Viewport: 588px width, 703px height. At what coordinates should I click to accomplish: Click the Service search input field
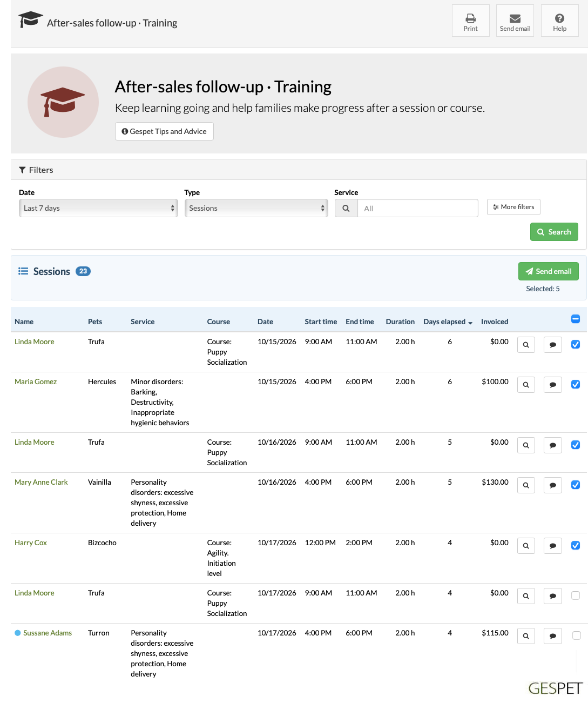pos(418,208)
